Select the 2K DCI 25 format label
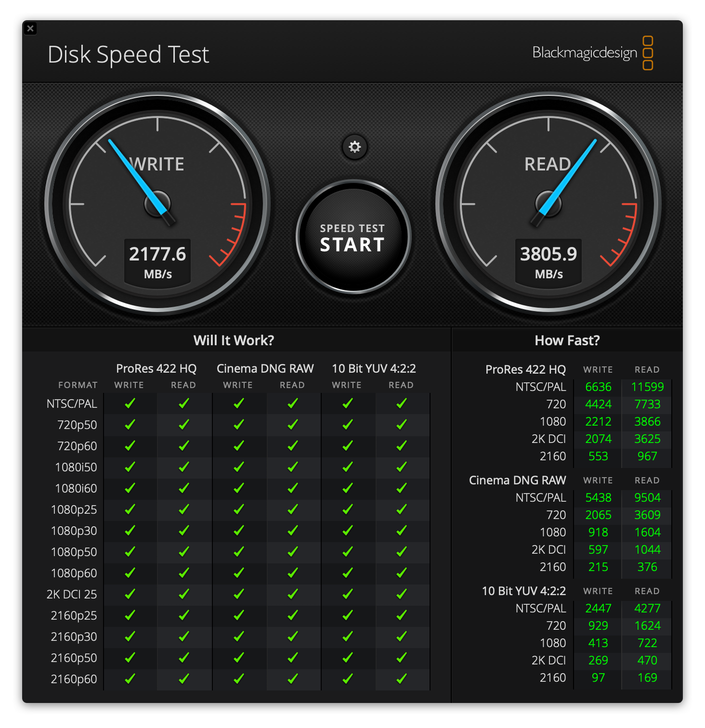 coord(72,594)
